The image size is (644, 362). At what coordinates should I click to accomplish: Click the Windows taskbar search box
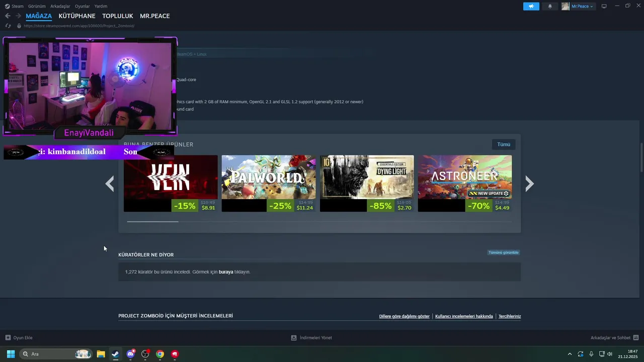click(55, 354)
